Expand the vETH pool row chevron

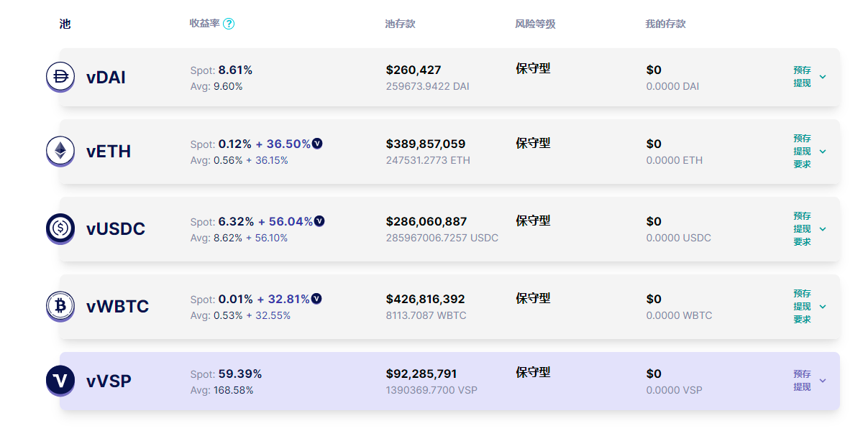823,152
